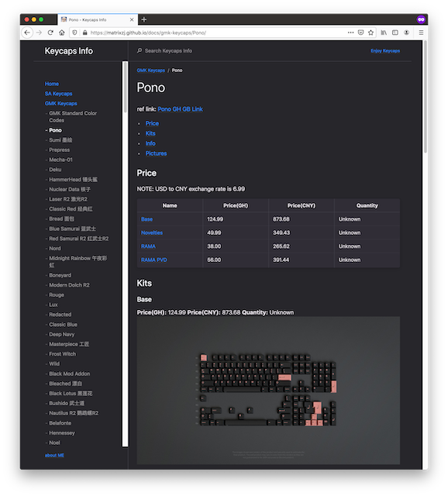
Task: Open the Base kit keyboard image
Action: (268, 391)
